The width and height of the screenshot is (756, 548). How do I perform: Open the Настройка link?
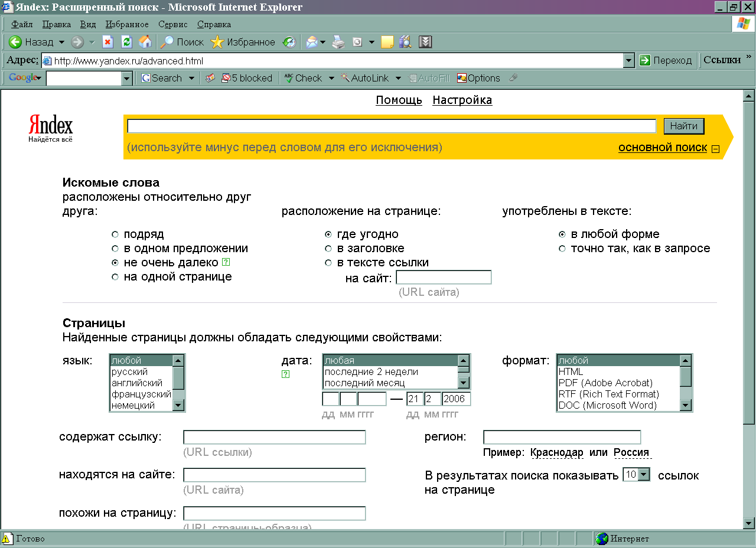[x=462, y=100]
